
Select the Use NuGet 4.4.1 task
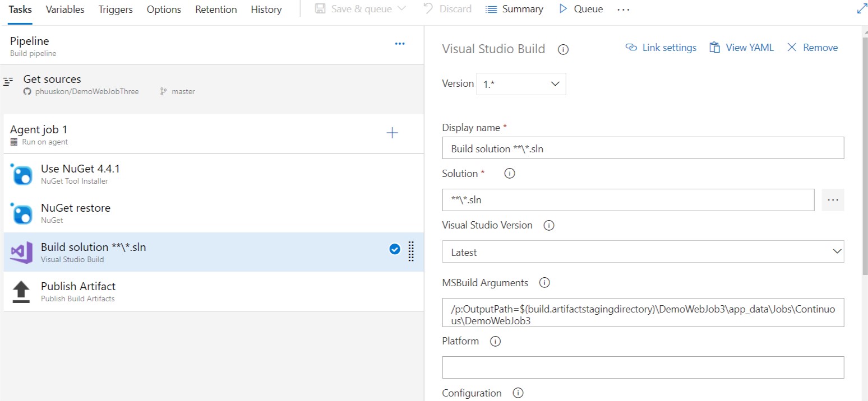(213, 174)
